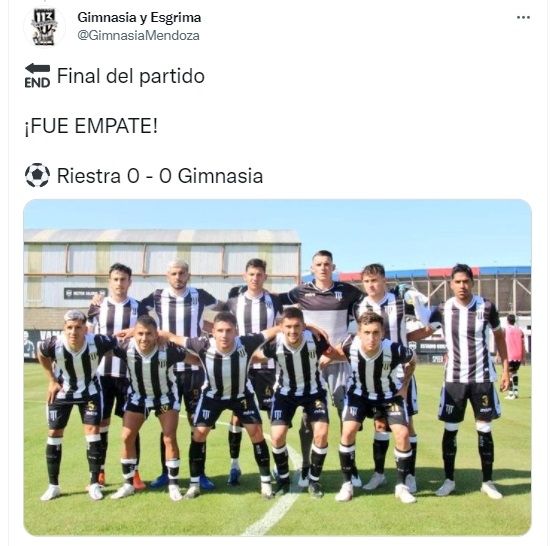Open the team lineup photo

click(277, 367)
